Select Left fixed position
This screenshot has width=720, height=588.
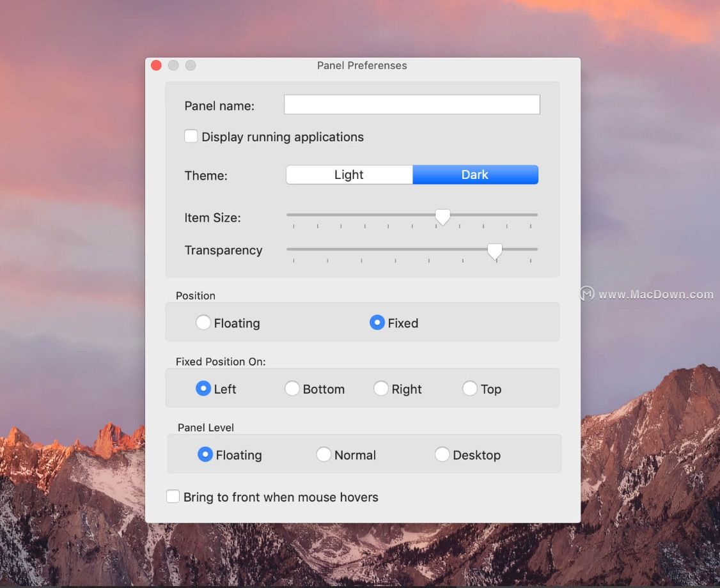203,389
